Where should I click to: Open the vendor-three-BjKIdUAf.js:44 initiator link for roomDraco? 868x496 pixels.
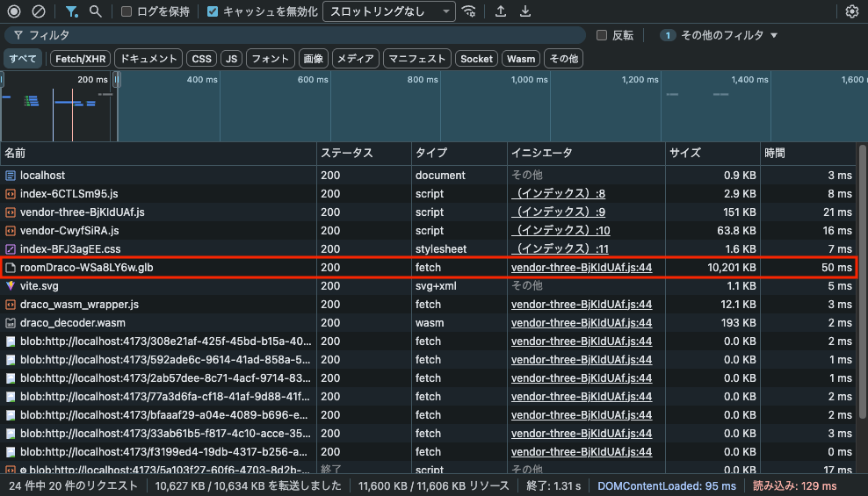click(x=581, y=267)
